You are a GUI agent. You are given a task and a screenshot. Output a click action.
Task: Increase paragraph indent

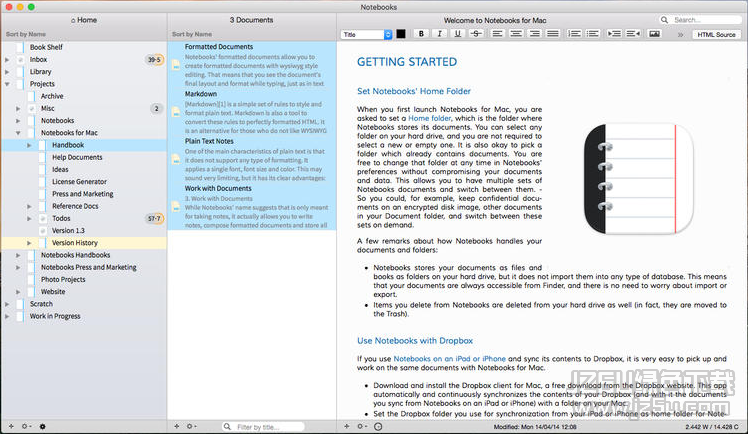point(614,34)
